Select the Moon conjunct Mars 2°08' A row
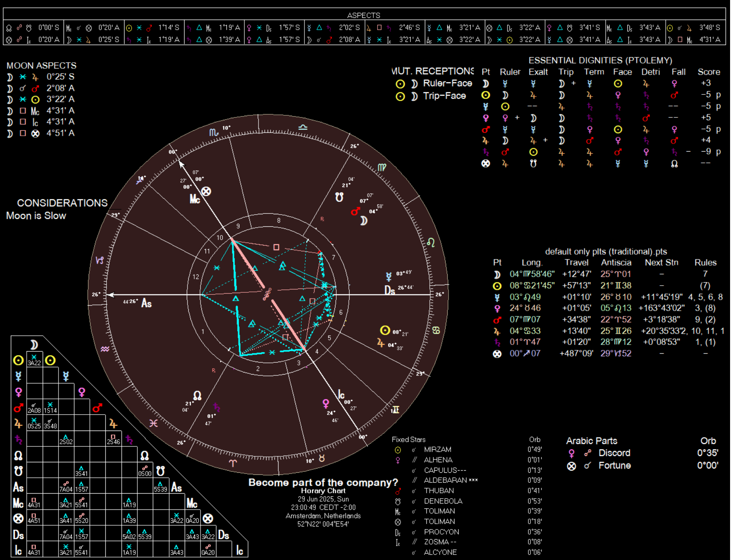Image resolution: width=733 pixels, height=560 pixels. [41, 88]
